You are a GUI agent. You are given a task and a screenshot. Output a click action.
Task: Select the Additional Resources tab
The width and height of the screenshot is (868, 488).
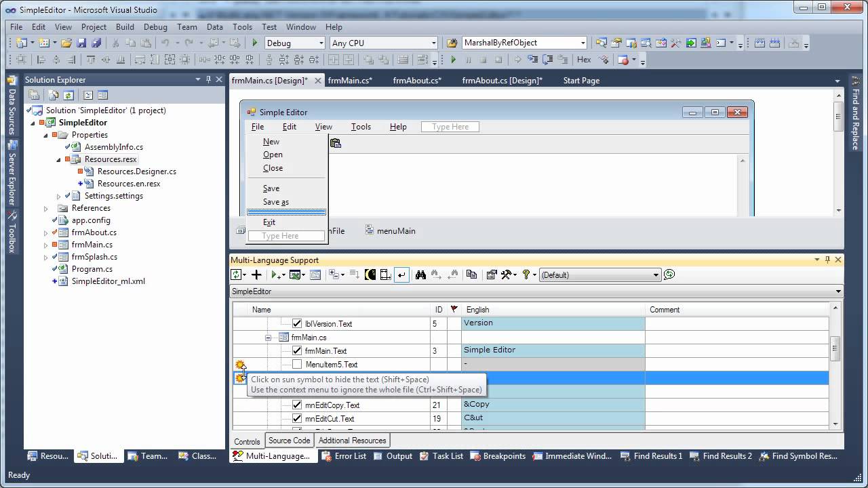click(352, 441)
